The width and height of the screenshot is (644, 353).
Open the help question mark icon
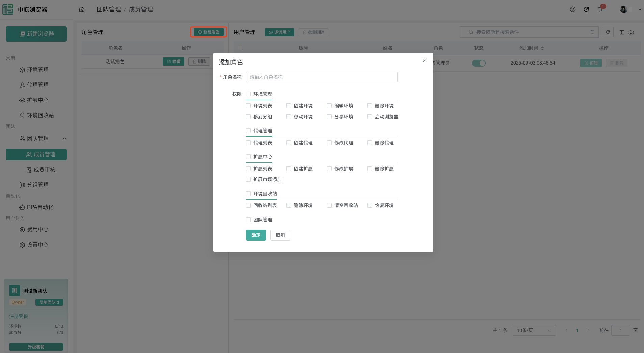click(573, 9)
